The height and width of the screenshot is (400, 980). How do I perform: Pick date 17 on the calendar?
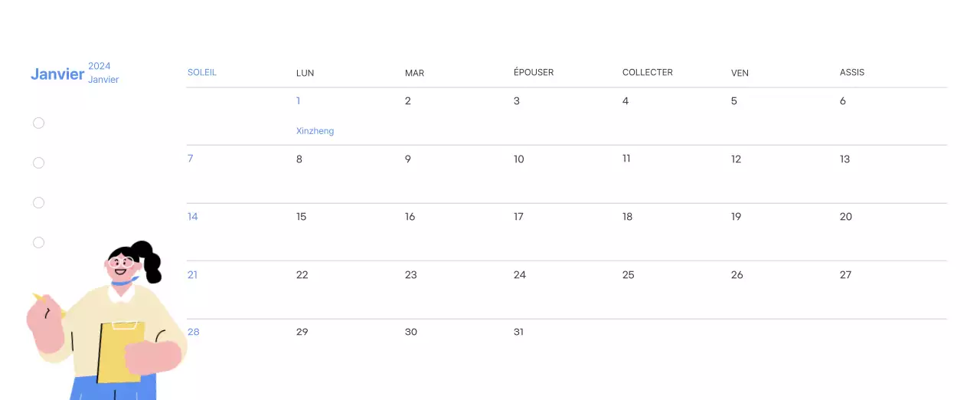(x=518, y=217)
